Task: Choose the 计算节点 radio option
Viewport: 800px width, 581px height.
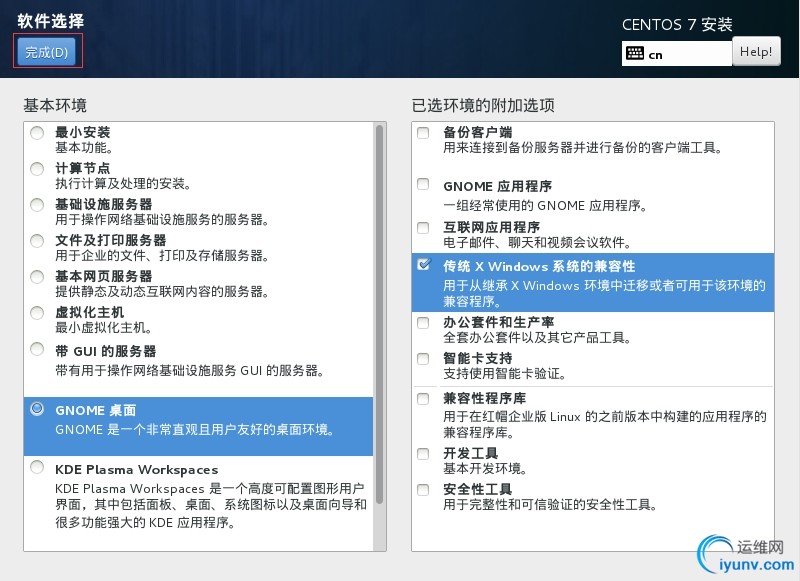Action: click(x=37, y=168)
